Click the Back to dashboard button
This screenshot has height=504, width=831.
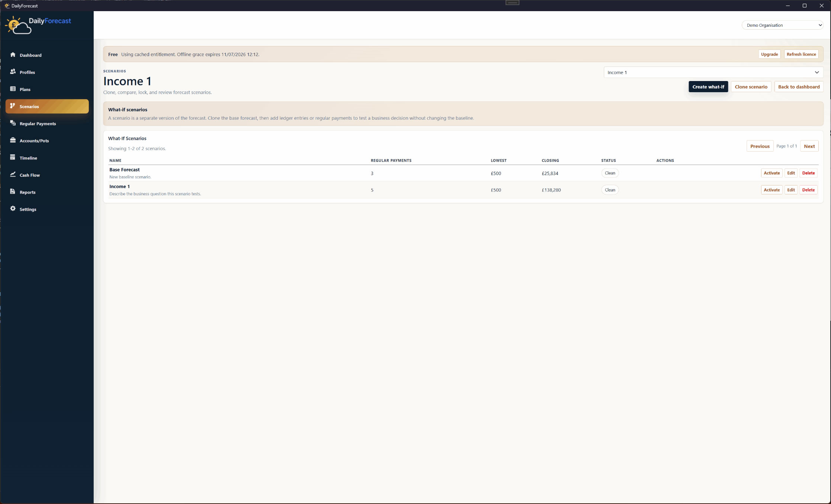[799, 87]
